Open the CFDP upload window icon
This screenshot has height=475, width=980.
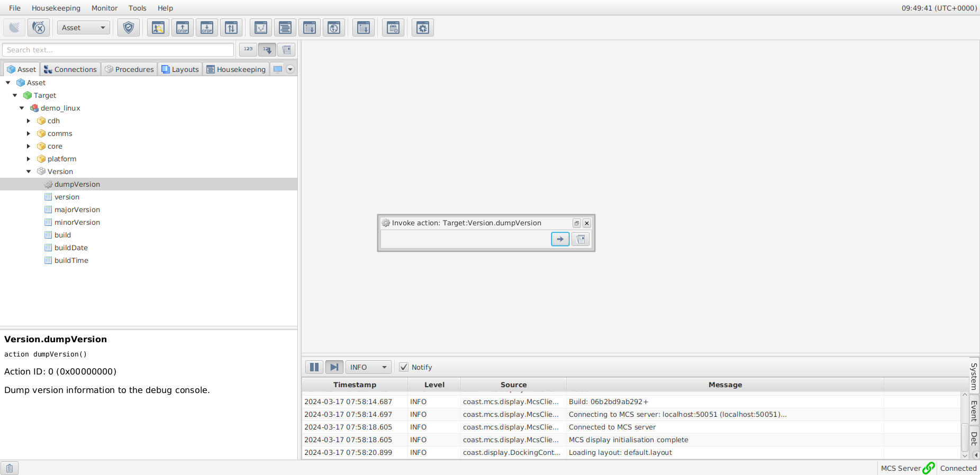point(183,28)
